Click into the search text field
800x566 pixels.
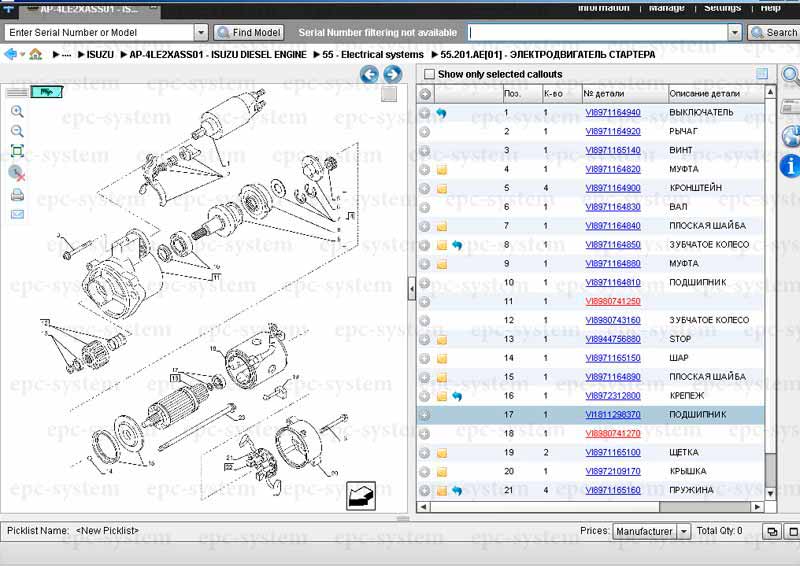(x=597, y=33)
